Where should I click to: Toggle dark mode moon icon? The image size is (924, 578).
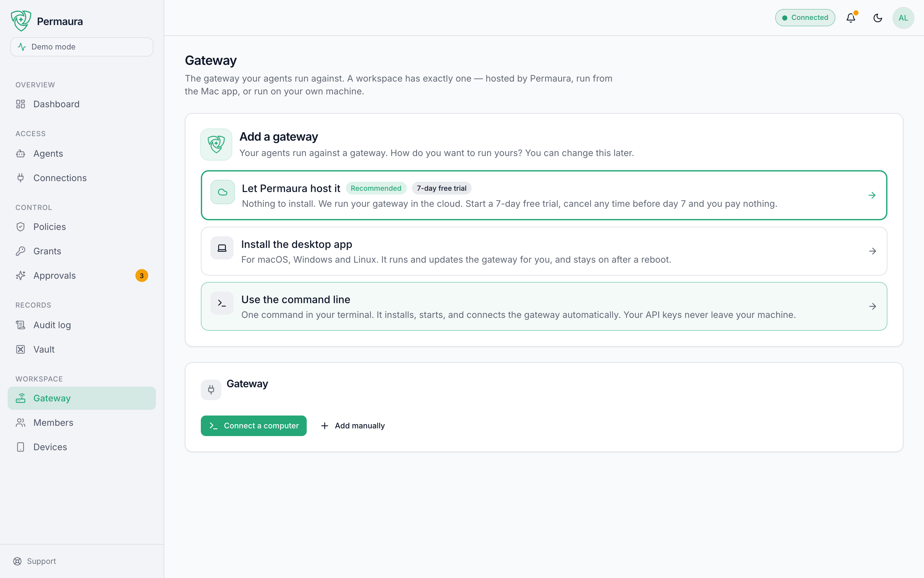877,18
